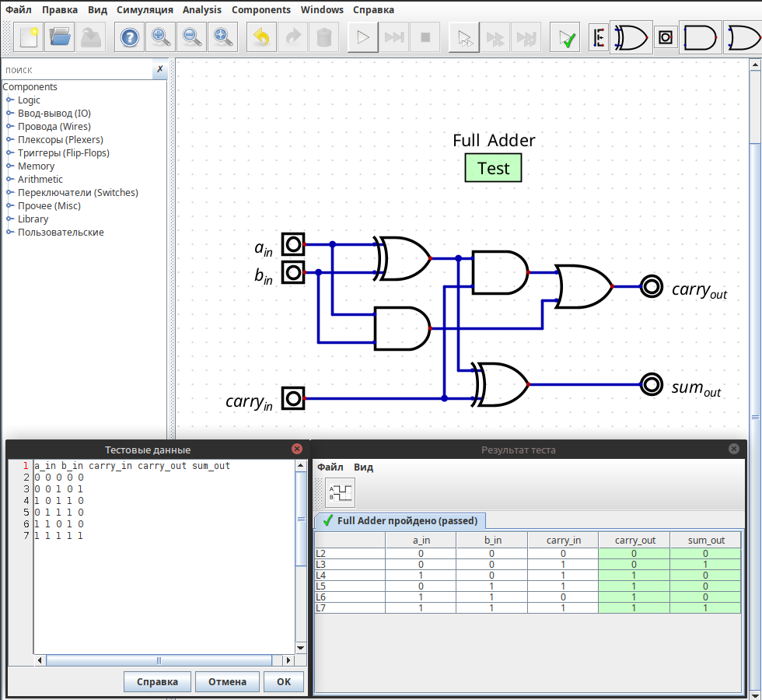
Task: Show the waveform graph in the test results
Action: [340, 492]
